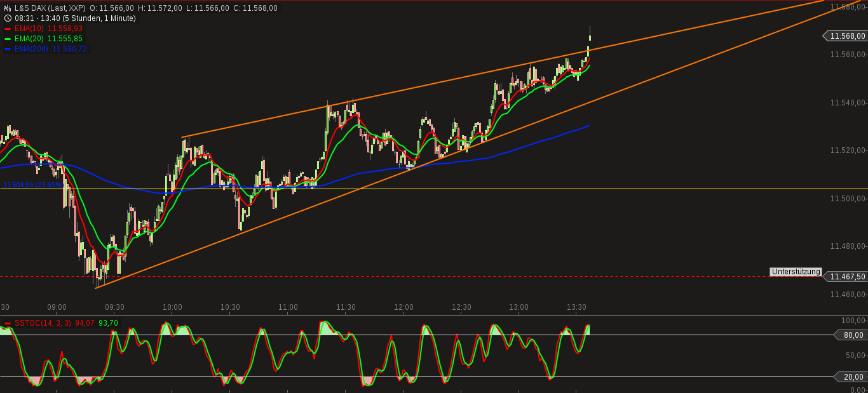Click the 11.540,00 price axis label
Image resolution: width=868 pixels, height=393 pixels.
(x=848, y=103)
